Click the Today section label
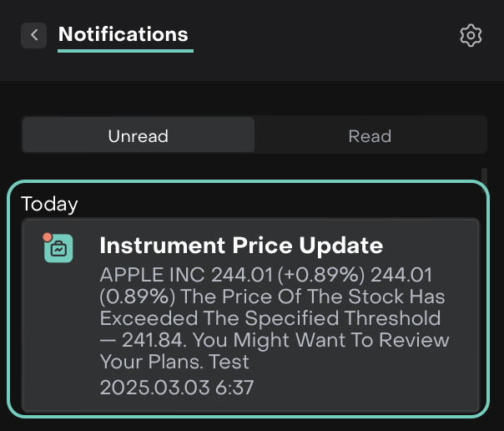This screenshot has width=504, height=431. tap(49, 204)
